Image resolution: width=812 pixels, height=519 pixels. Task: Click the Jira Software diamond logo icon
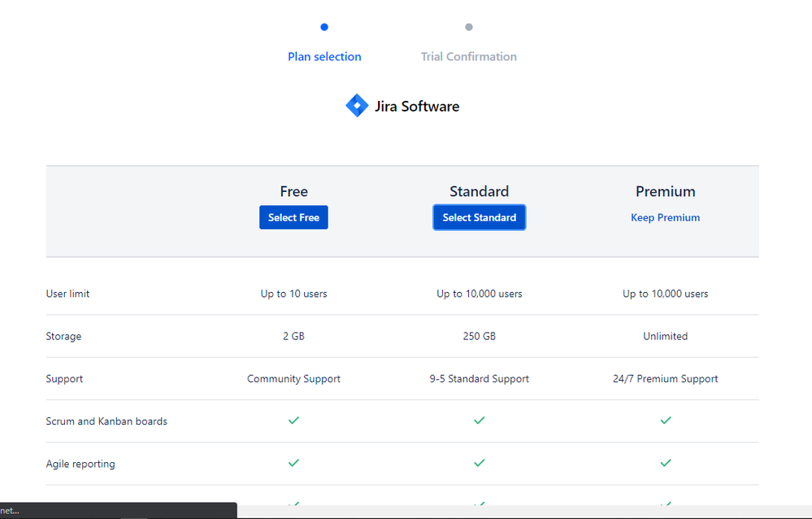tap(357, 106)
